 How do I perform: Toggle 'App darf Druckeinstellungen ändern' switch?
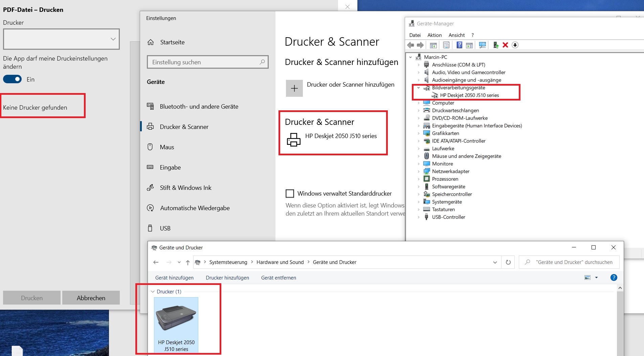[13, 79]
